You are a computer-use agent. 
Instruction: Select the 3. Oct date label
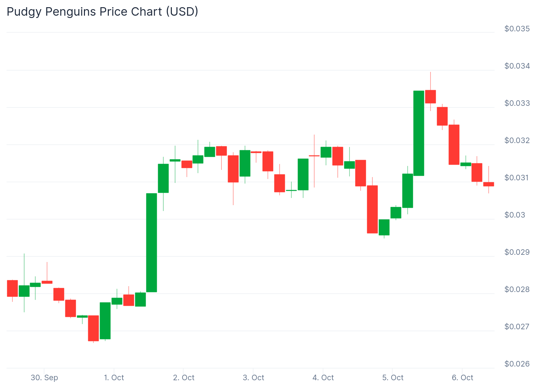tap(253, 378)
